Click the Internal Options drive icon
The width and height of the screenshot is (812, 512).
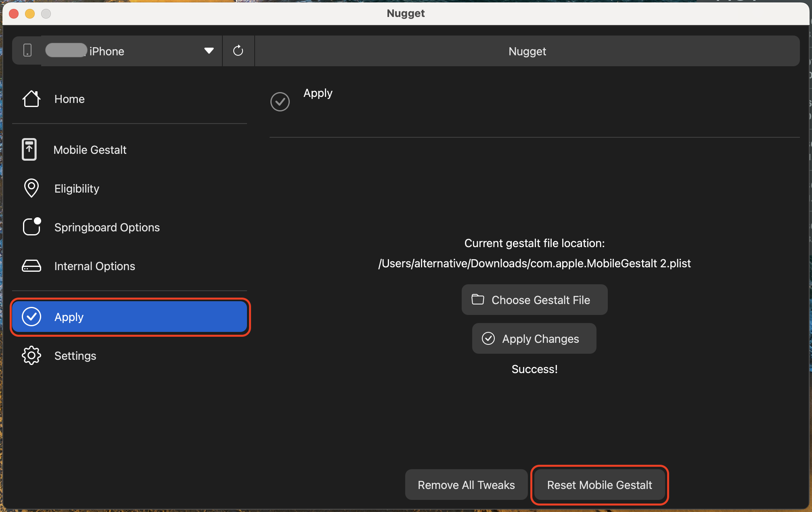31,266
